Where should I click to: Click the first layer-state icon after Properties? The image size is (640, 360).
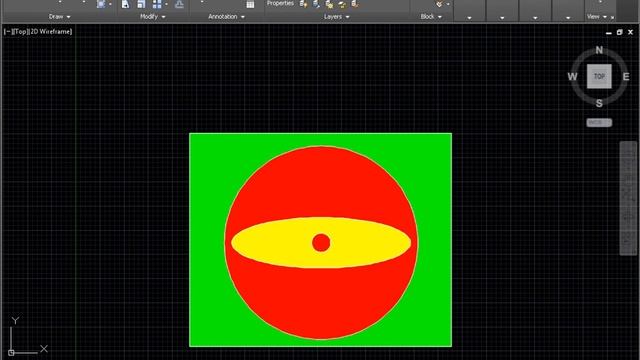(x=303, y=4)
